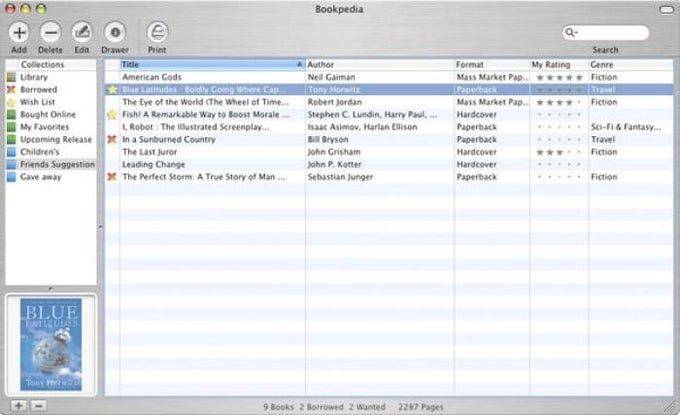Open the Children's collection
This screenshot has height=415, width=680.
coord(51,152)
